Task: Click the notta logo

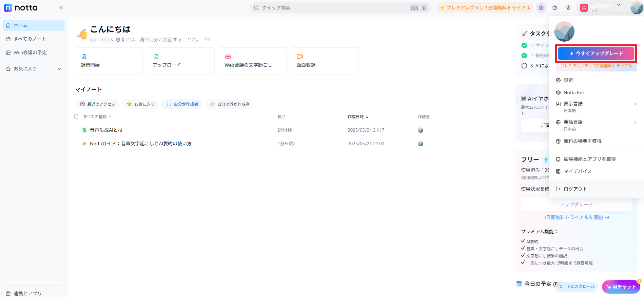Action: point(21,8)
